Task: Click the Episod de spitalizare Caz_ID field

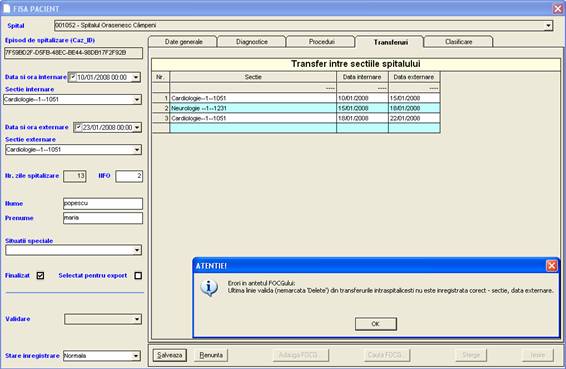Action: pyautogui.click(x=74, y=53)
